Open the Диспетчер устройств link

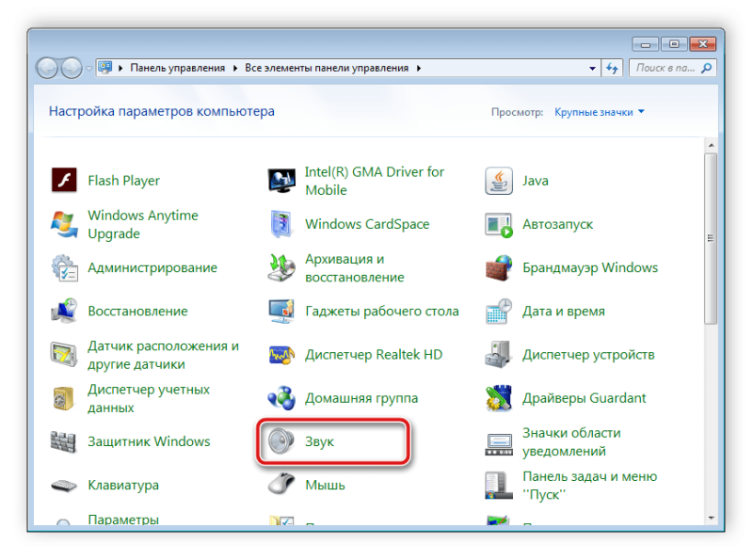point(589,355)
